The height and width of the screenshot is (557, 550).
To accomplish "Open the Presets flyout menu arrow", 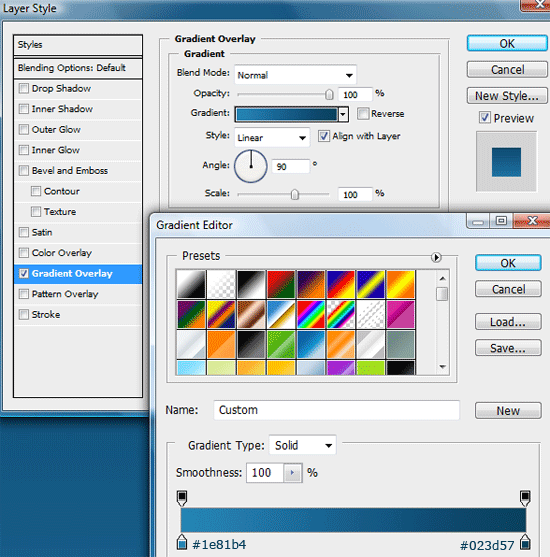I will pos(436,257).
